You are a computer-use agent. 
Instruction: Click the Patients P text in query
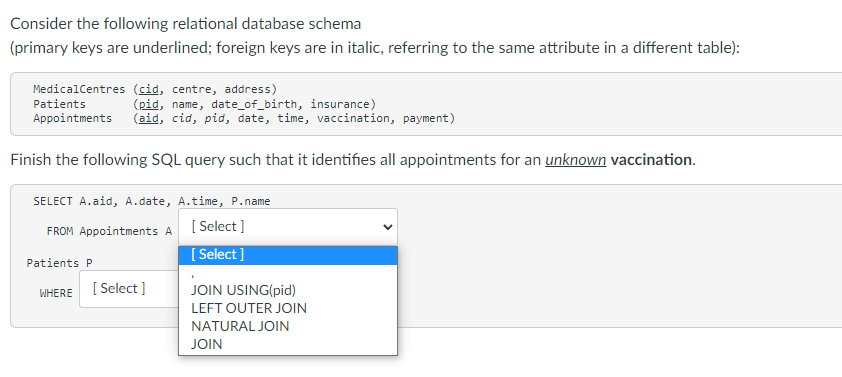tap(60, 263)
